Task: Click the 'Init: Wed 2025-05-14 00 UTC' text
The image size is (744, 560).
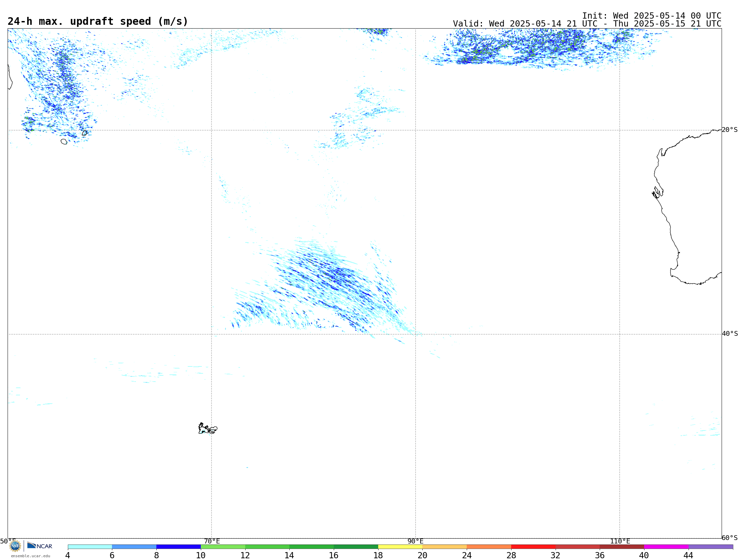Action: coord(652,16)
